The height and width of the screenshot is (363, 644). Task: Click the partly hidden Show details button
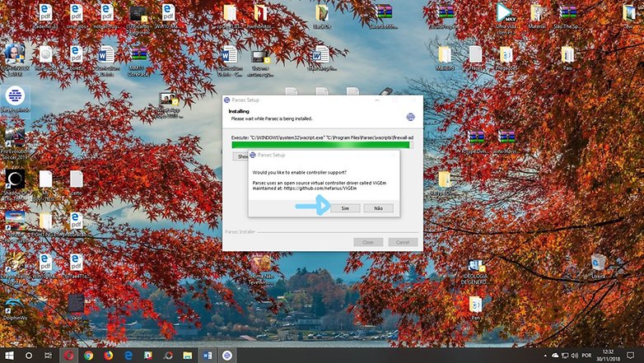pyautogui.click(x=240, y=156)
